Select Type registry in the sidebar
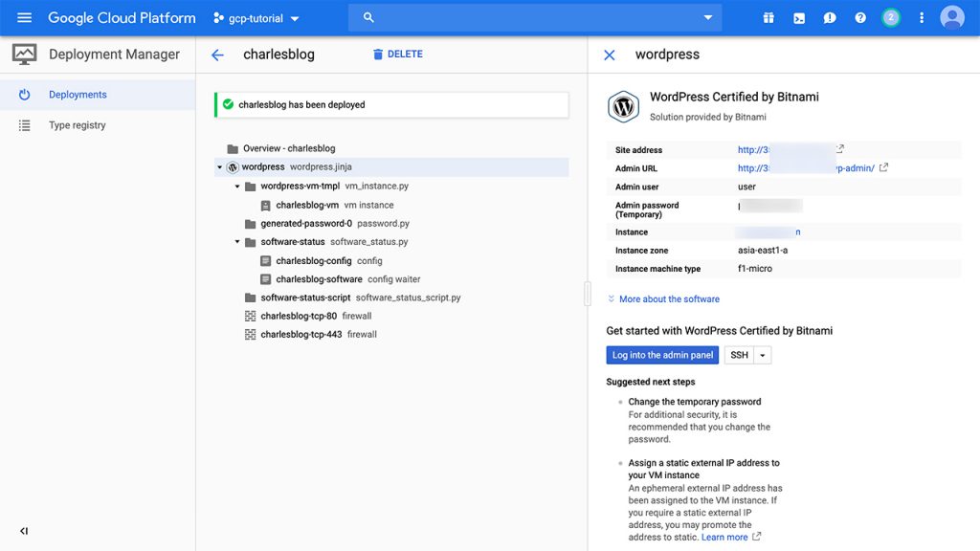 coord(98,125)
